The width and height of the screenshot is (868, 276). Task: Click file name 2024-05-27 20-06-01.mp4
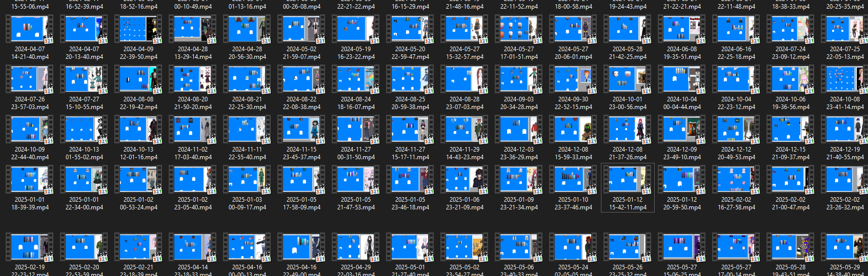[573, 53]
